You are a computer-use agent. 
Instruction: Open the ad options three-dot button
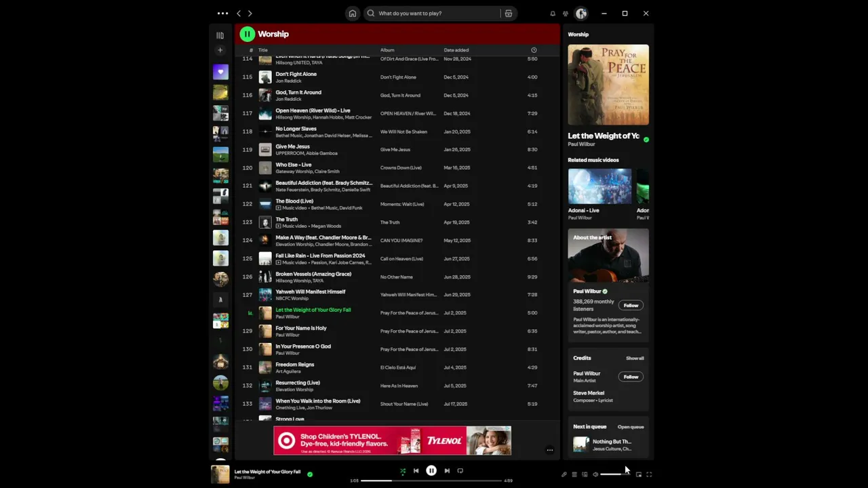pos(550,450)
